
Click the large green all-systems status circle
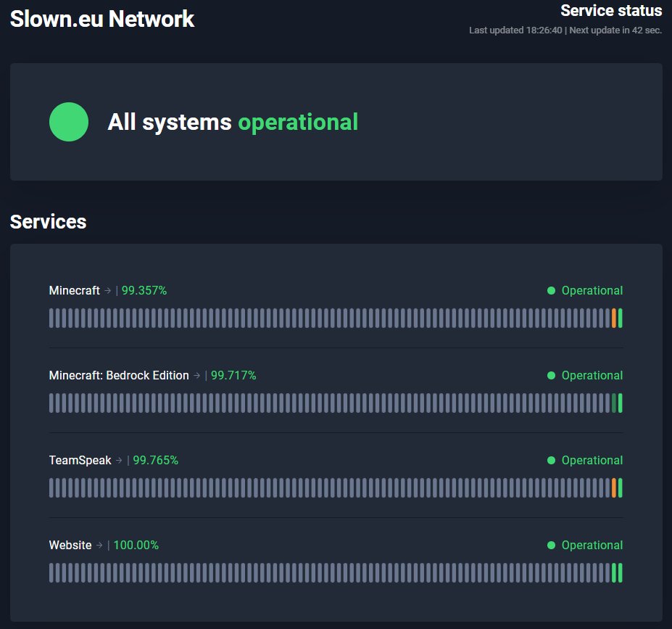[x=69, y=122]
